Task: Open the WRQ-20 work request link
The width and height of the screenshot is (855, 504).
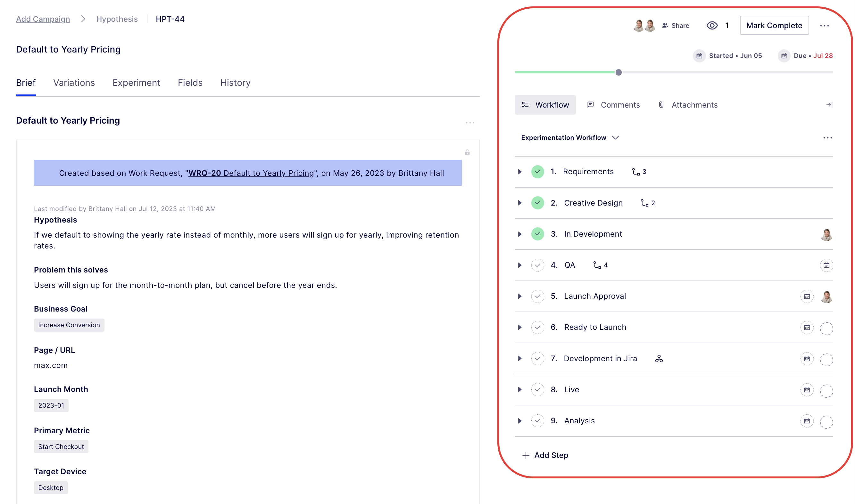Action: [205, 173]
